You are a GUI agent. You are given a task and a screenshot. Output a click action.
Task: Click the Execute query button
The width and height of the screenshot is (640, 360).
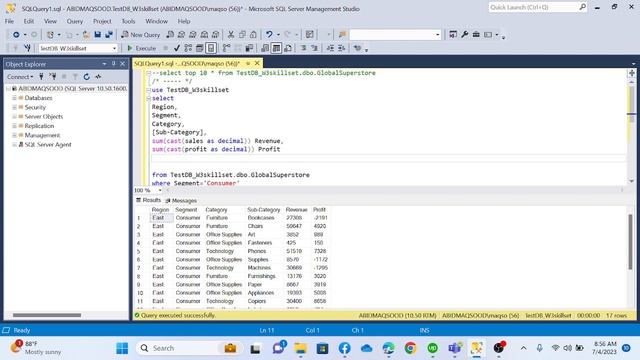[x=141, y=48]
